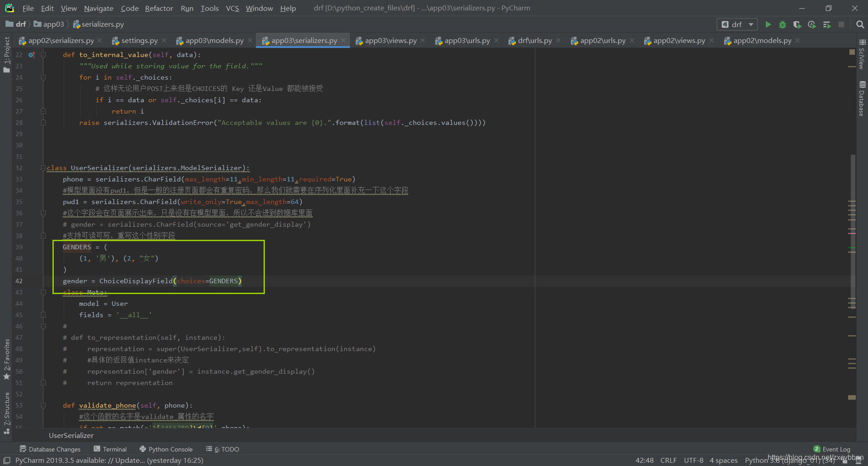The width and height of the screenshot is (868, 466).
Task: Open the Terminal tool window
Action: tap(110, 449)
